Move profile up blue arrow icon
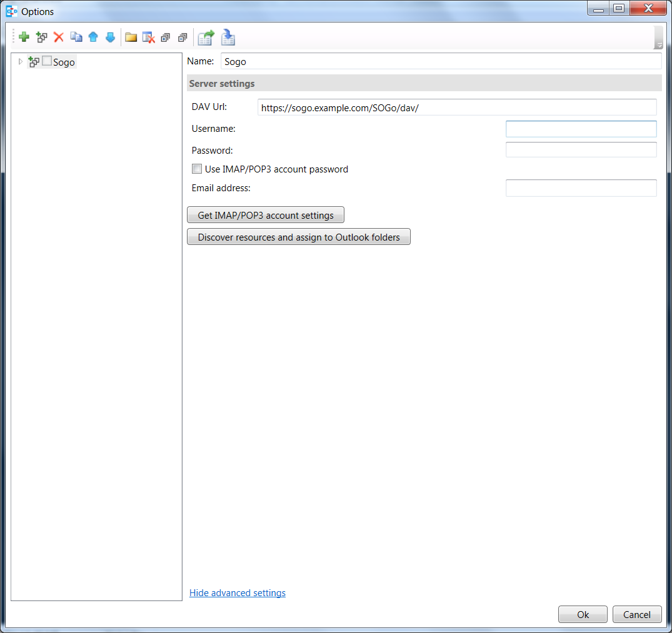 coord(93,37)
